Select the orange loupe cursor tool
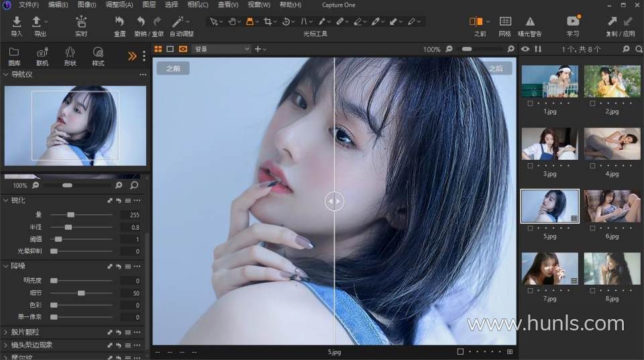 250,21
